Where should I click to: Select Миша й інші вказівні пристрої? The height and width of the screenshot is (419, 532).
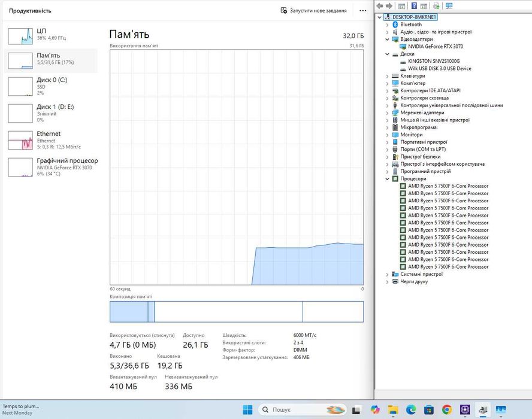[x=434, y=120]
